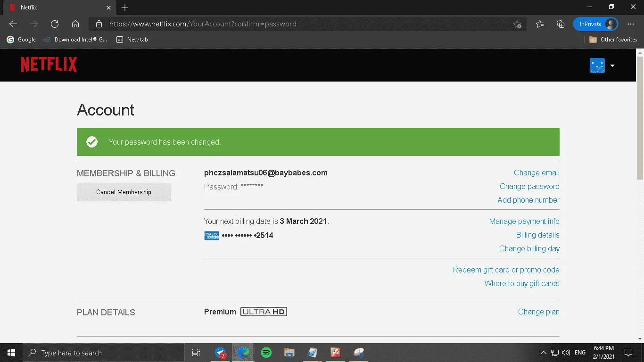Viewport: 644px width, 362px height.
Task: Click the volume speaker icon
Action: click(566, 353)
